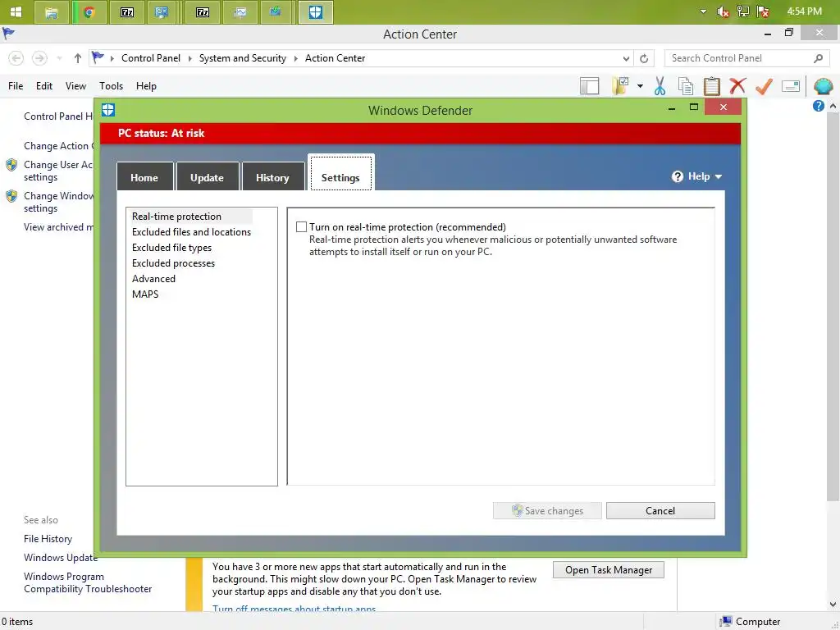
Task: Go back with the Back arrow button
Action: click(x=16, y=58)
